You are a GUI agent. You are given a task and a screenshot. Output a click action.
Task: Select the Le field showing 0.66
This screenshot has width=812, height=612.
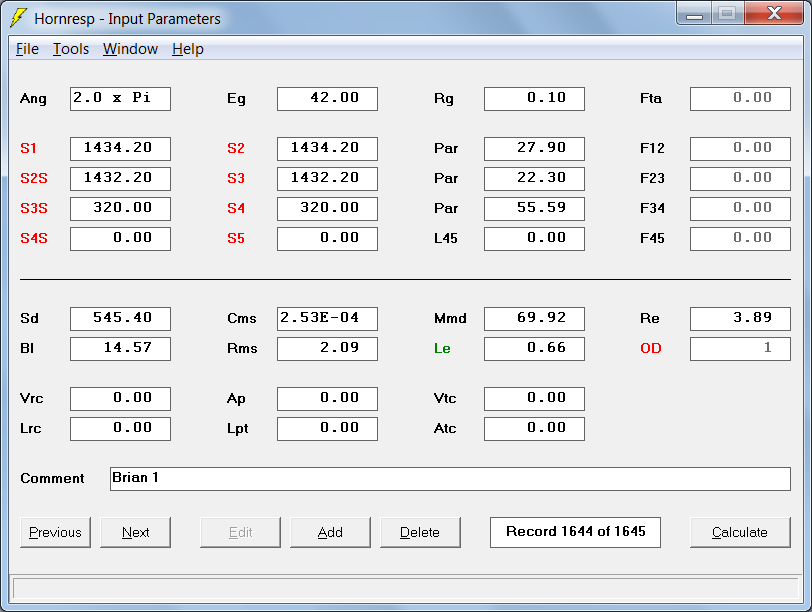point(534,348)
